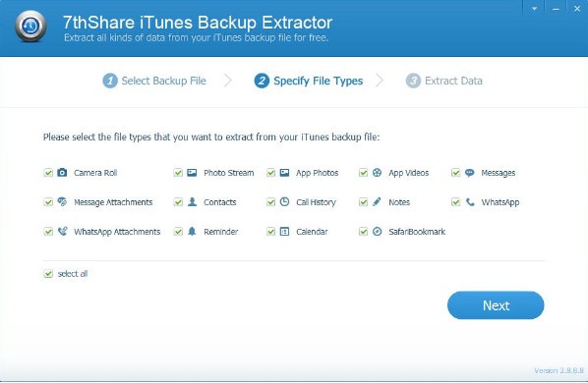
Task: Click the WhatsApp Attachments label
Action: click(117, 232)
